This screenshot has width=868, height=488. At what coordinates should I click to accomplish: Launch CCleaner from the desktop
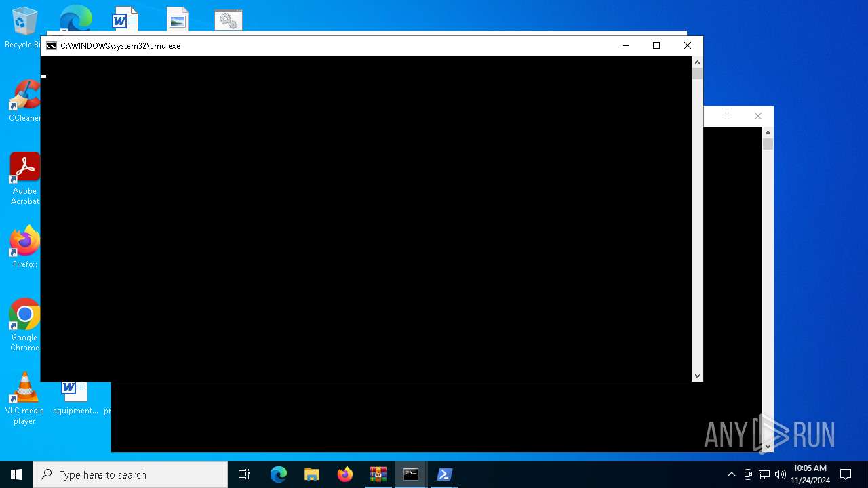click(24, 100)
